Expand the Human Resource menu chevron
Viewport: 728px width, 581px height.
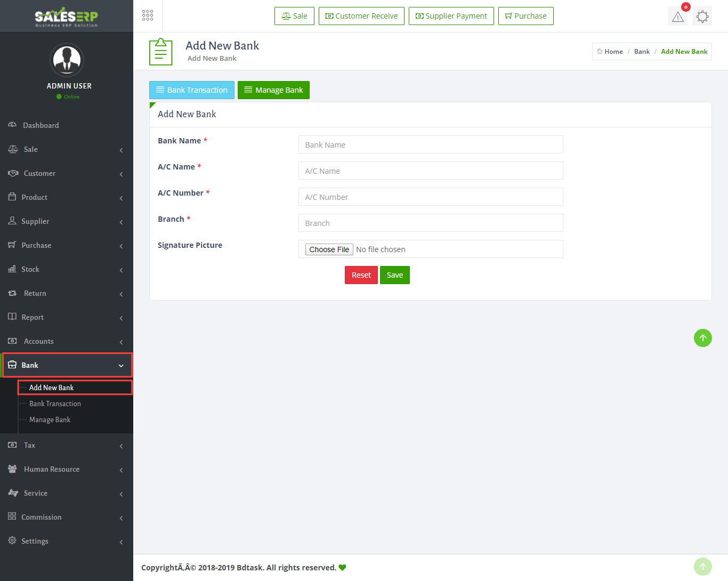coord(122,470)
